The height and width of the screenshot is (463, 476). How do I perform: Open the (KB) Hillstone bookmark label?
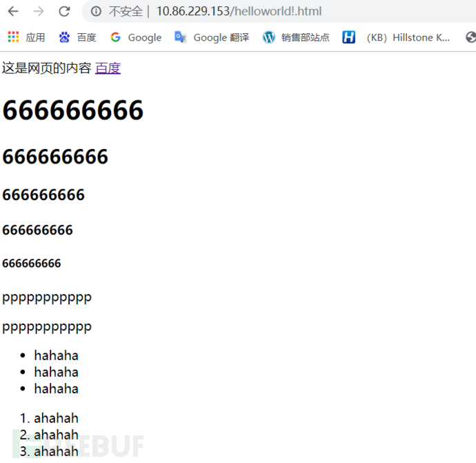[408, 37]
